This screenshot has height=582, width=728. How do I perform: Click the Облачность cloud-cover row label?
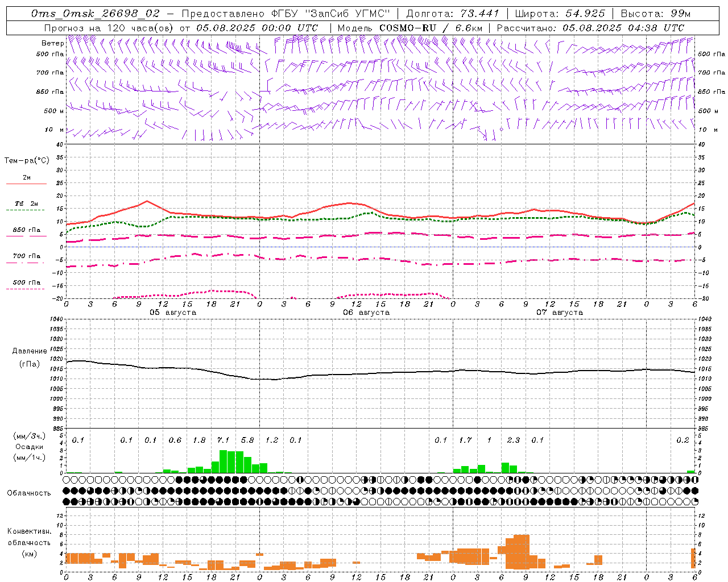29,493
